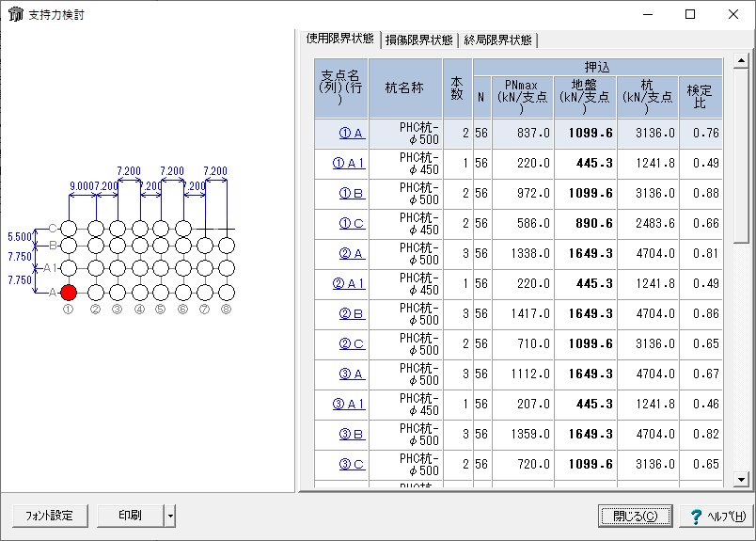Open support point link ③C
The width and height of the screenshot is (756, 541).
352,464
